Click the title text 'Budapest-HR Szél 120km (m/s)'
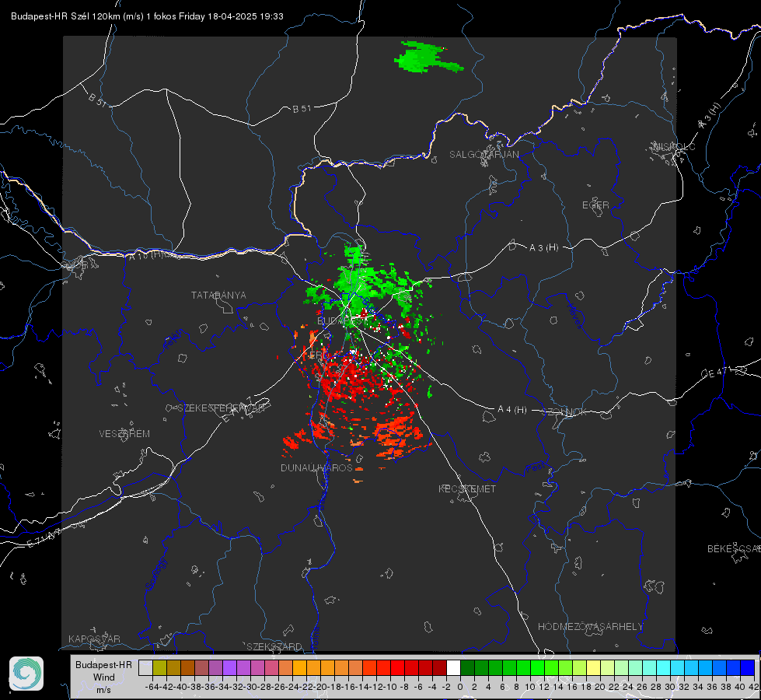Screen dimensions: 761x700 77,16
